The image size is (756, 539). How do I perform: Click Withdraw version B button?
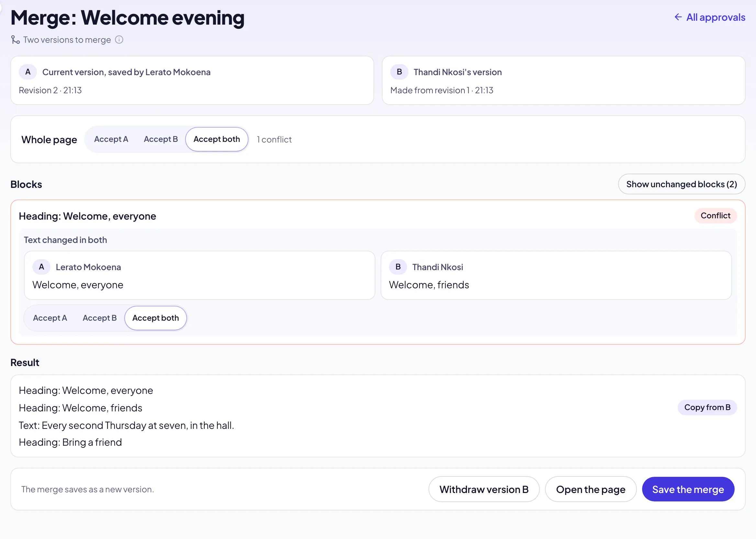pyautogui.click(x=484, y=489)
